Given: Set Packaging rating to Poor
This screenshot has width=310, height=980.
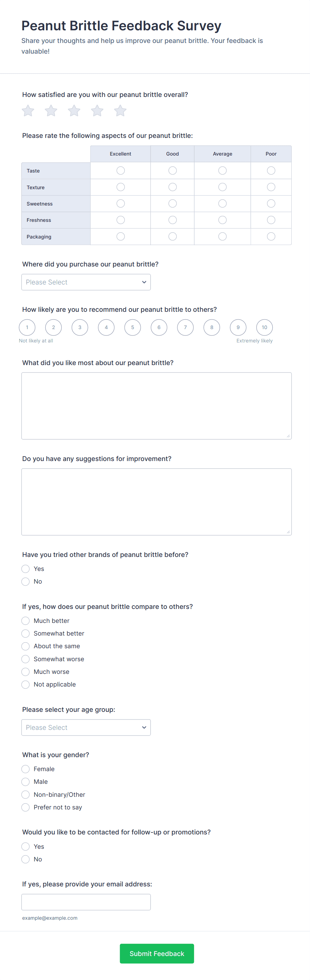Looking at the screenshot, I should pos(271,237).
